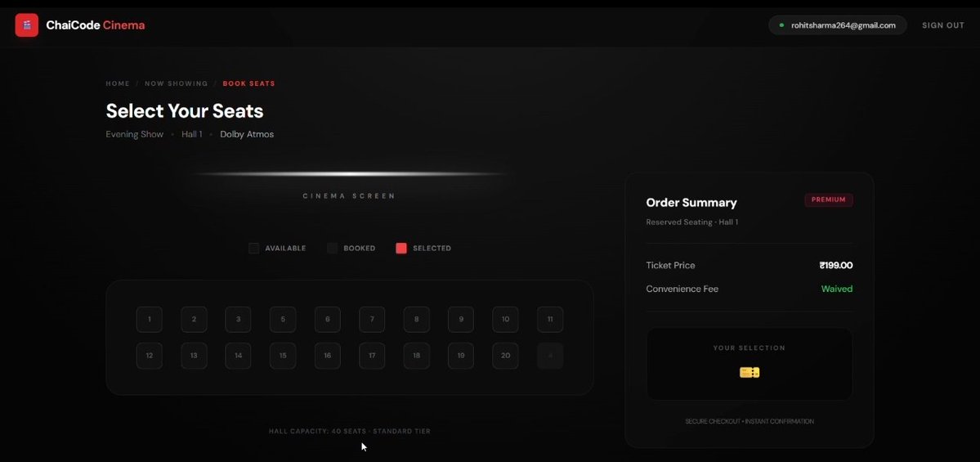The height and width of the screenshot is (462, 980).
Task: Choose seat 18
Action: [x=416, y=356]
